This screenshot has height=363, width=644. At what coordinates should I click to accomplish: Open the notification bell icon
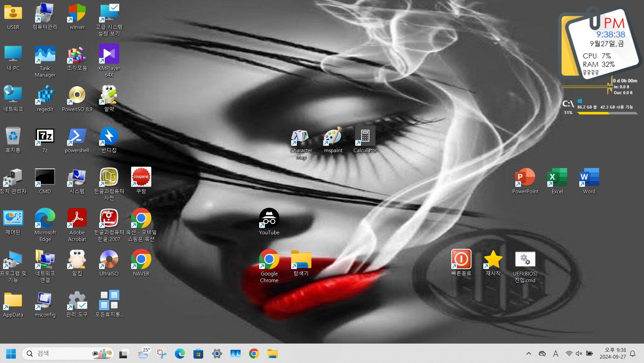[x=633, y=354]
